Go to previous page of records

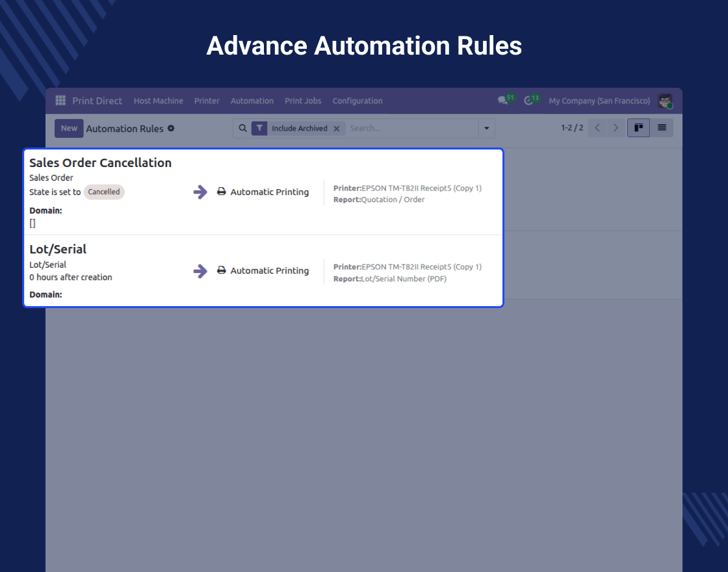point(597,128)
